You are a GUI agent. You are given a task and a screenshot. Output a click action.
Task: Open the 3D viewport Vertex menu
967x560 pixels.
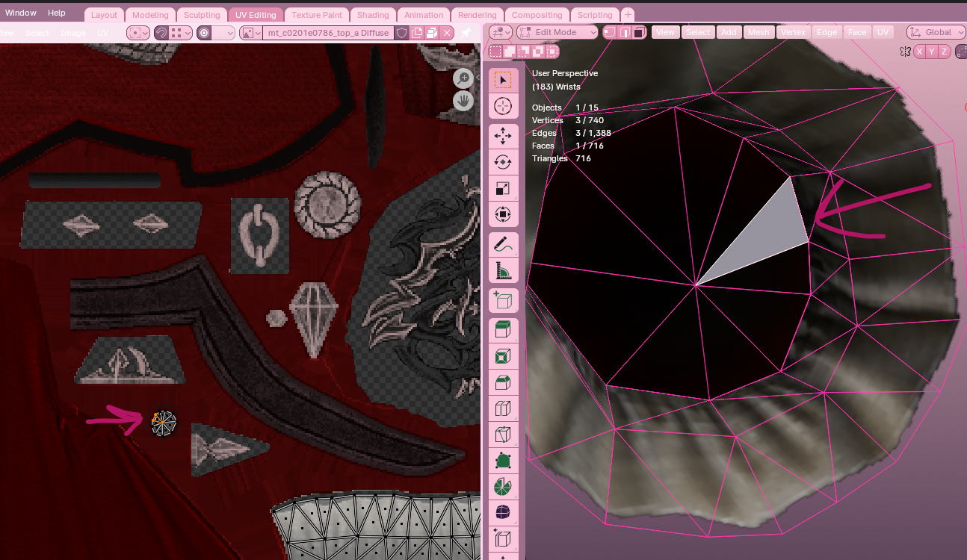(793, 32)
